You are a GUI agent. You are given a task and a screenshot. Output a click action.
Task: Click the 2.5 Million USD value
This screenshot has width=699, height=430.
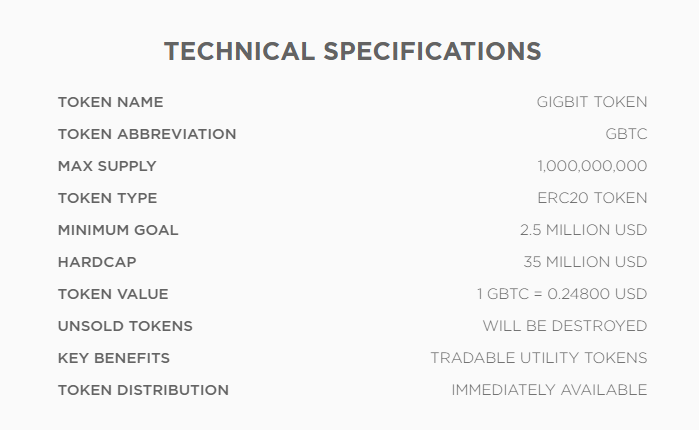584,230
